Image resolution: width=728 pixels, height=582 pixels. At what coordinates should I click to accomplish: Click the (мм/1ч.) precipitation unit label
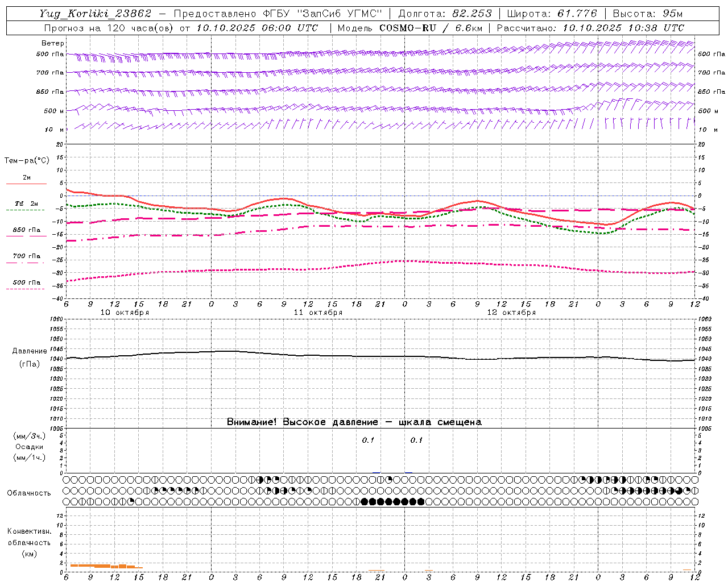[x=30, y=458]
